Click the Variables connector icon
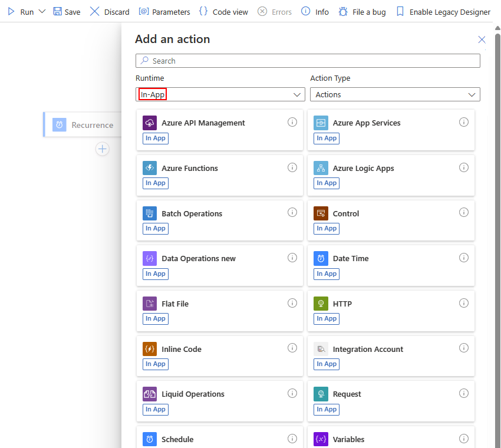501x448 pixels. point(321,439)
